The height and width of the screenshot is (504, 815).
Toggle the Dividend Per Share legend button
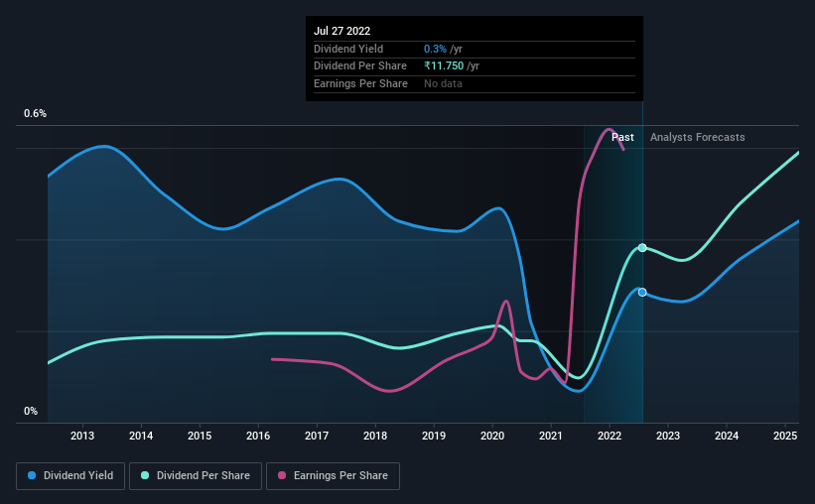coord(196,476)
